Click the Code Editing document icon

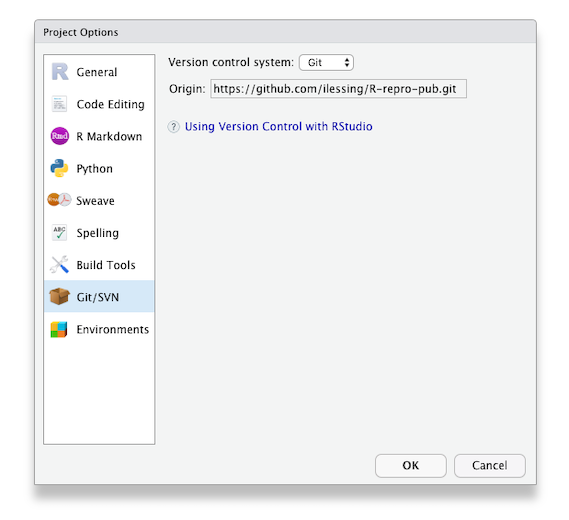coord(59,104)
